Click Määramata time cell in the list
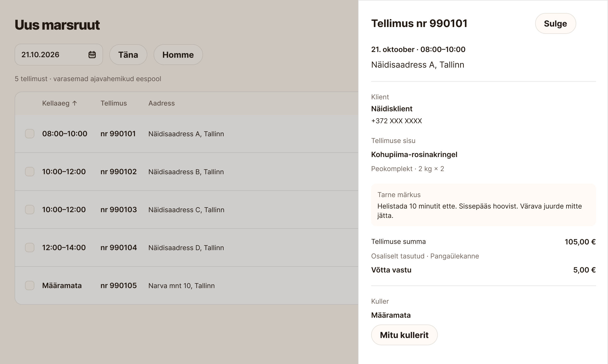 (x=62, y=285)
